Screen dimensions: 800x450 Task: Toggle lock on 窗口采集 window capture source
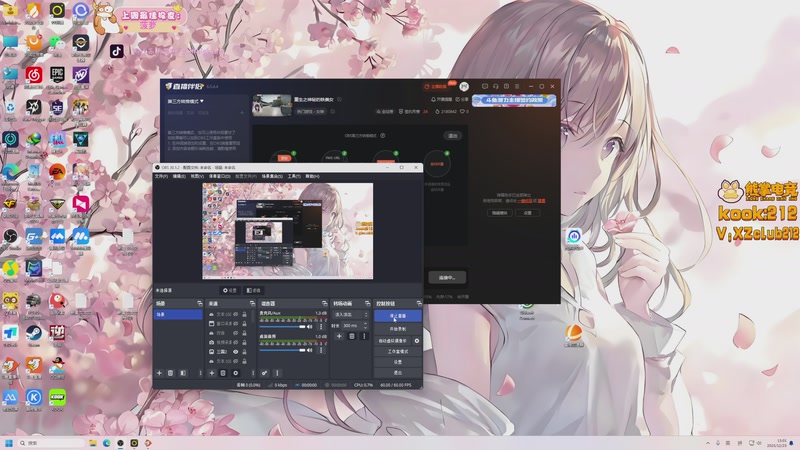(244, 323)
